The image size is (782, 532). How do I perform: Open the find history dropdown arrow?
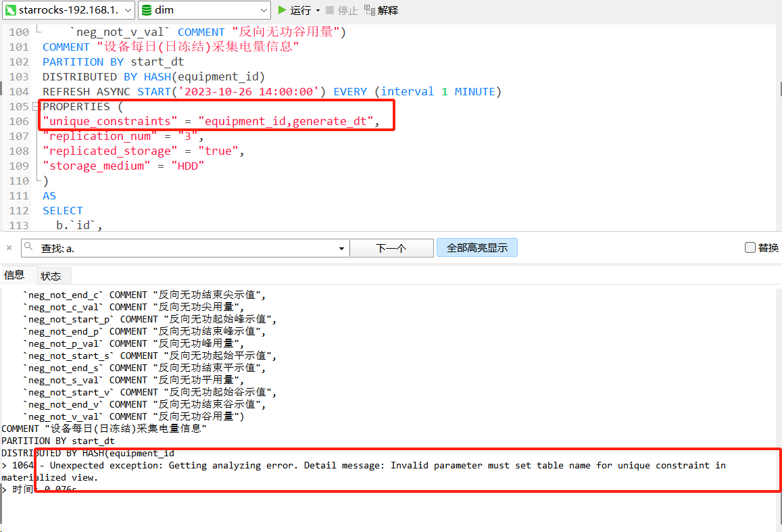pyautogui.click(x=341, y=249)
